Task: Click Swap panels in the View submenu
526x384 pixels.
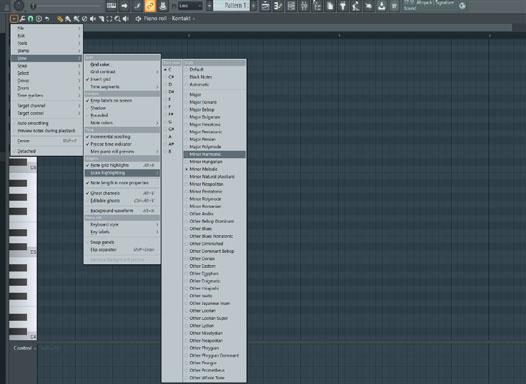Action: 122,242
